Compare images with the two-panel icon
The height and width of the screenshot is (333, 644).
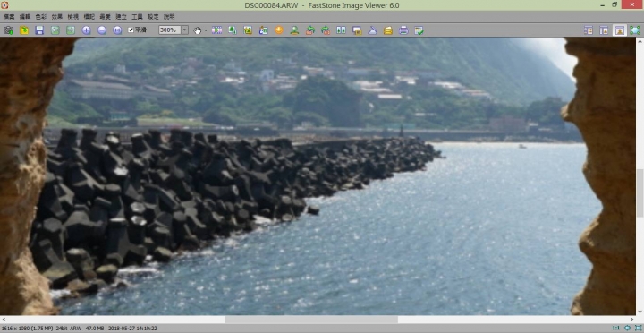point(341,30)
